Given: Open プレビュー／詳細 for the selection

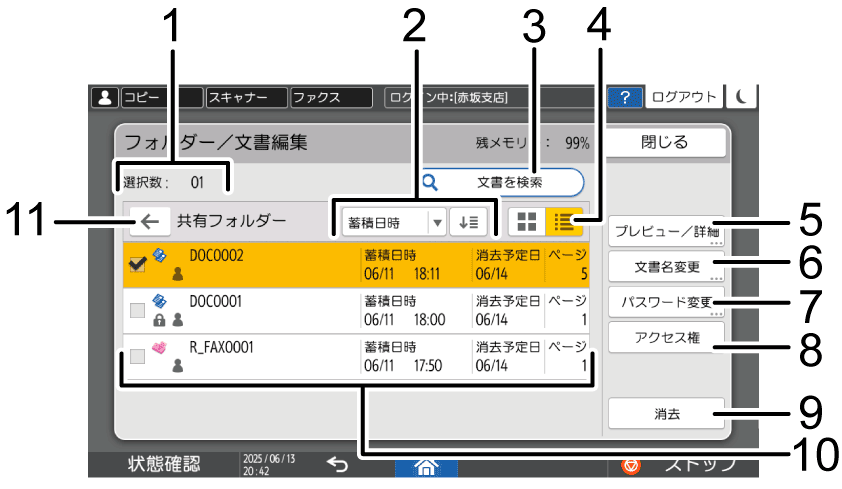Looking at the screenshot, I should [x=666, y=231].
